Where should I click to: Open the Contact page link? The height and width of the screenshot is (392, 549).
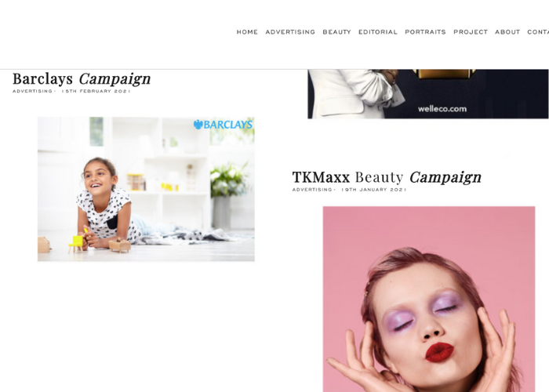(538, 32)
